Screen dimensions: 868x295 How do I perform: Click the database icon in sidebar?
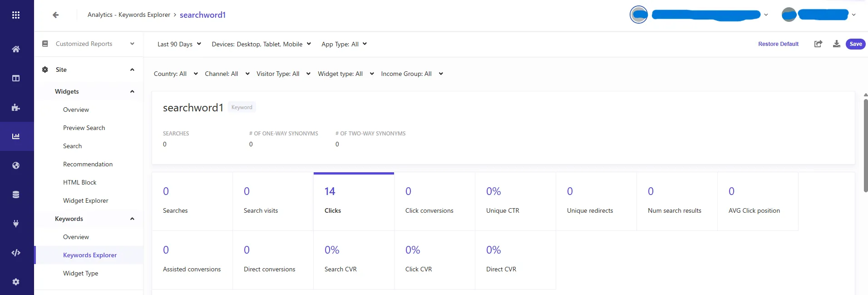coord(16,195)
